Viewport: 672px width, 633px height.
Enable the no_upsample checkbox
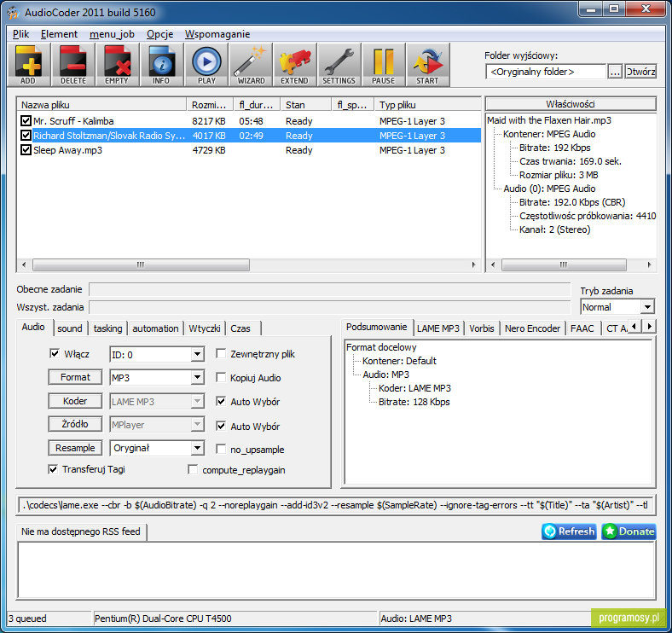221,450
